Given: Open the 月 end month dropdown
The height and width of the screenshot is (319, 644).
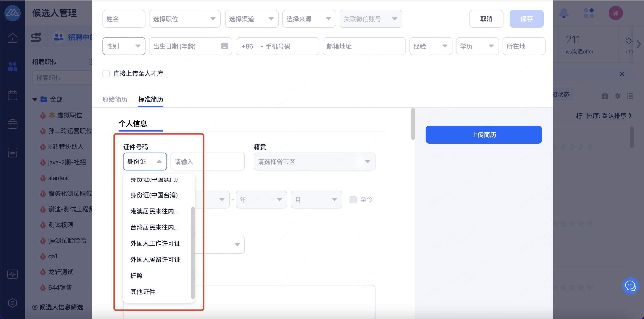Looking at the screenshot, I should 316,200.
